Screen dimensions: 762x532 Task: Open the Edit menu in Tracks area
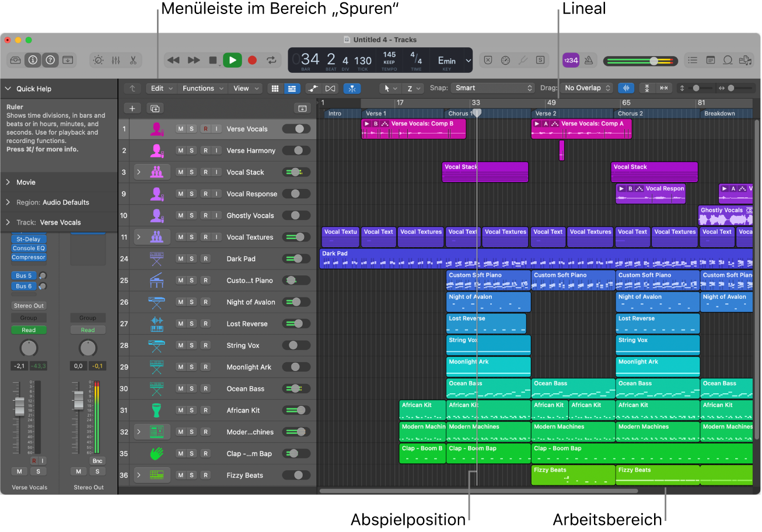pos(162,89)
